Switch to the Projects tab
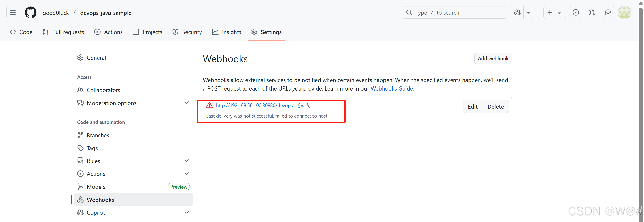The image size is (644, 222). (x=147, y=32)
